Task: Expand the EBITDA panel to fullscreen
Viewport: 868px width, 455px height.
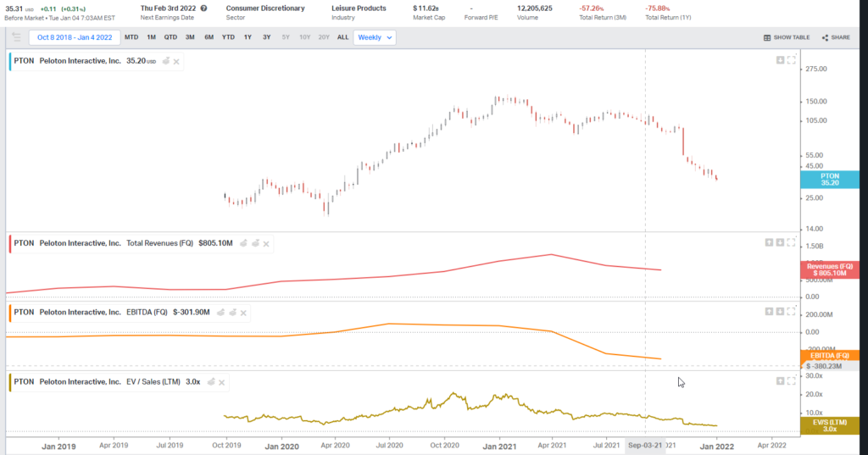Action: coord(792,312)
